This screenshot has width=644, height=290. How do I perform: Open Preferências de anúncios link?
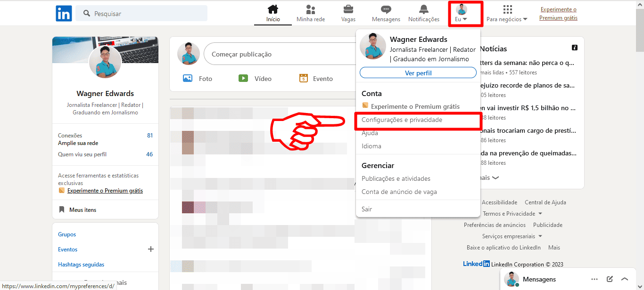[495, 225]
